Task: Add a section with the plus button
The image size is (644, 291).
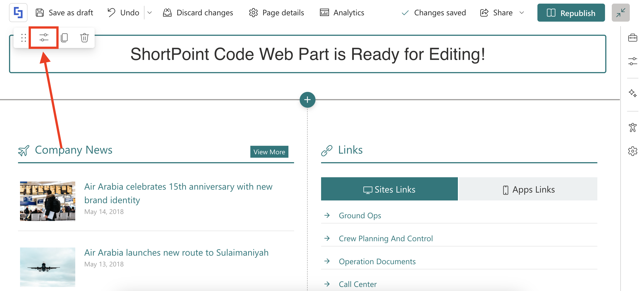Action: pyautogui.click(x=307, y=100)
